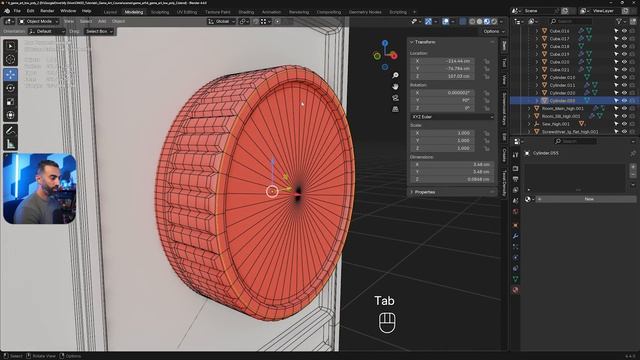640x360 pixels.
Task: Click the zoom magnifier viewport icon
Action: pyautogui.click(x=395, y=76)
